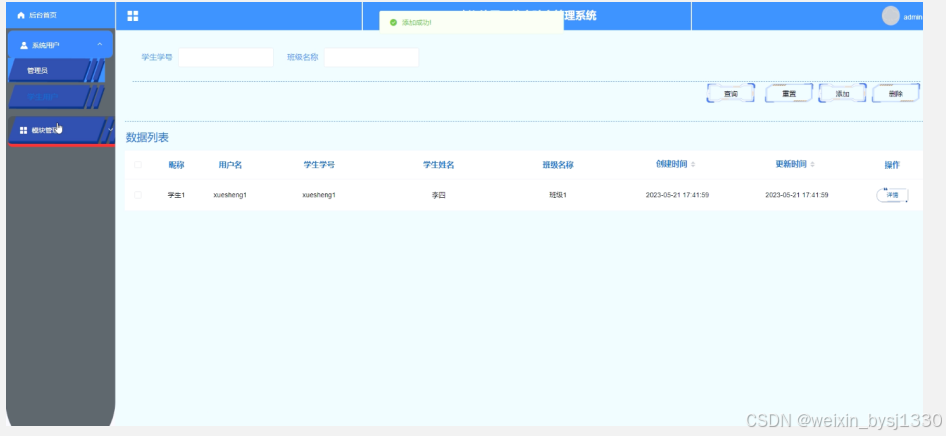Focus the 学生学号 search input
The height and width of the screenshot is (436, 946).
226,57
